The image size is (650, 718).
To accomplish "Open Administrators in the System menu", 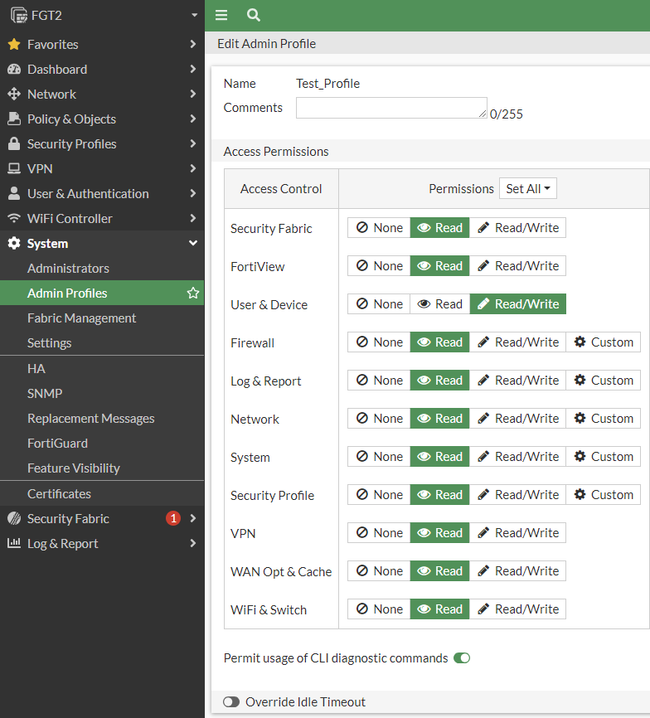I will pos(68,268).
